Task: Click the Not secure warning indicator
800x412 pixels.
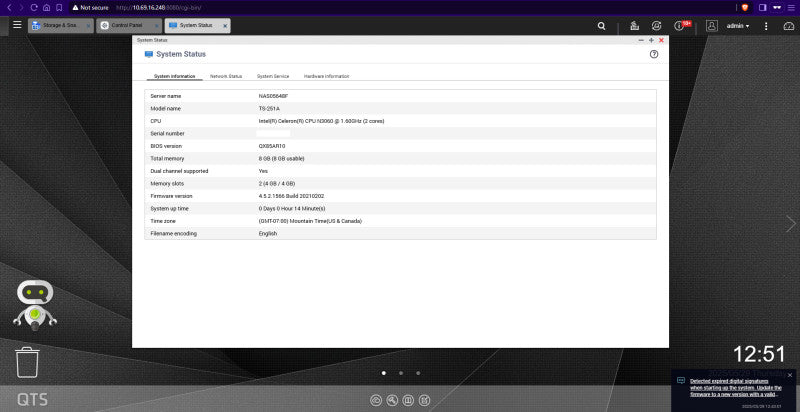Action: 90,8
